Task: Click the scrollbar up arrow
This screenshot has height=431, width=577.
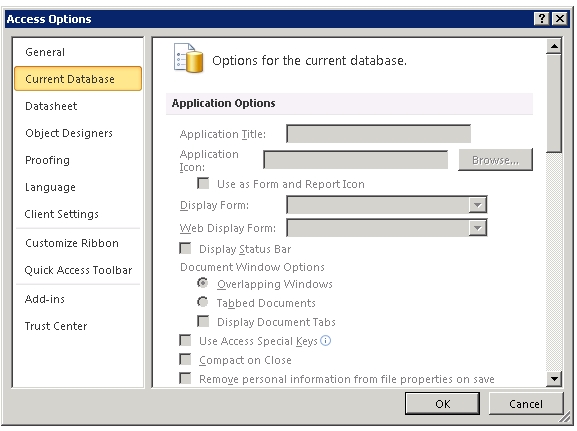Action: click(x=554, y=46)
